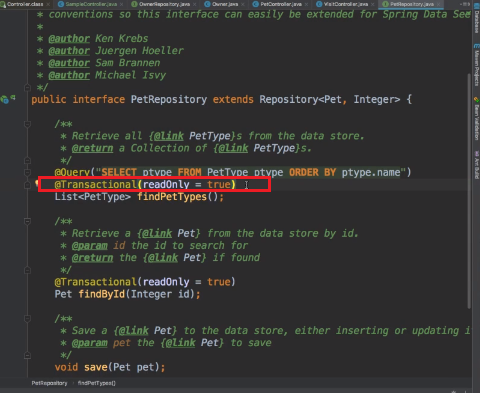Toggle the fold marker beside highlighted @Transactional line

pyautogui.click(x=28, y=184)
